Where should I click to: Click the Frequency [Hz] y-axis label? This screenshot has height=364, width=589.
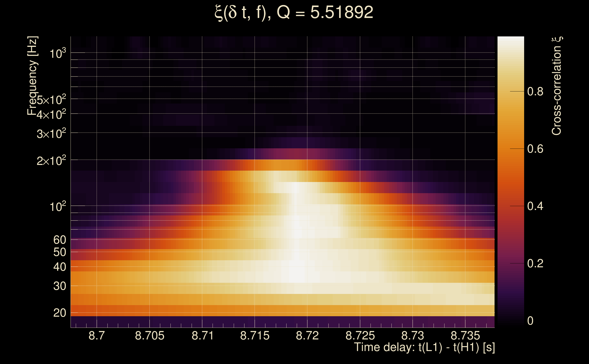33,76
